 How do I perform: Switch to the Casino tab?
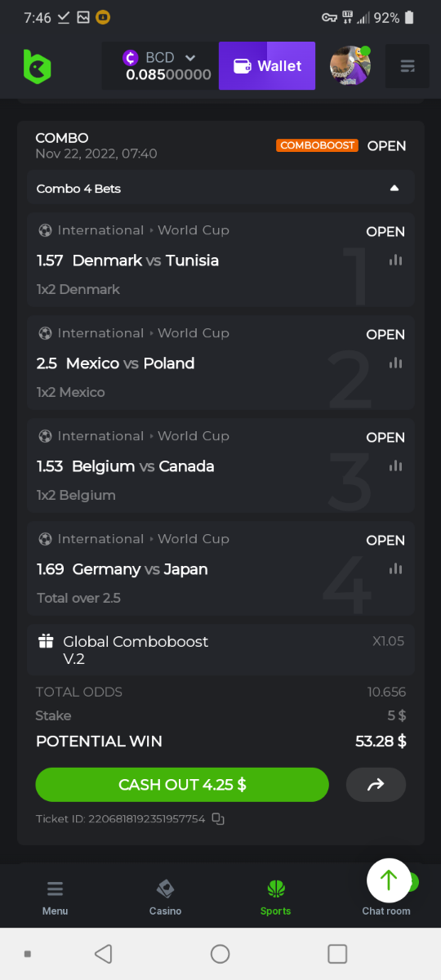tap(165, 898)
